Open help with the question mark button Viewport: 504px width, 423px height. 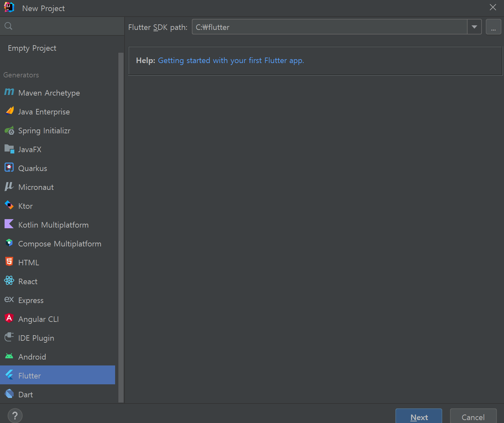15,416
